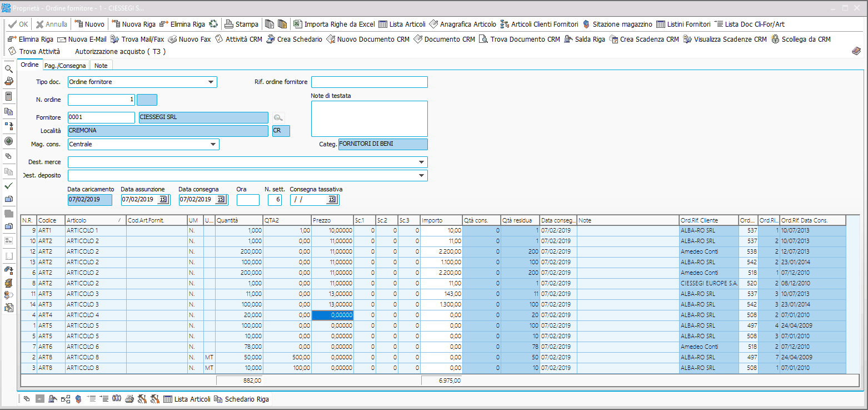Click Salda Riga
The width and height of the screenshot is (868, 410).
(x=585, y=39)
